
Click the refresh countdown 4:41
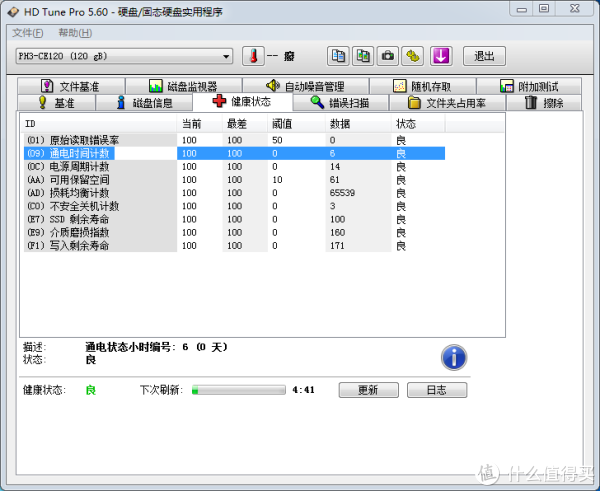[x=303, y=390]
